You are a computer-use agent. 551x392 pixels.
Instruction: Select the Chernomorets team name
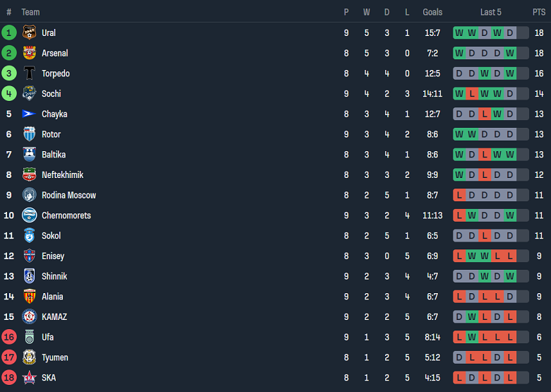(66, 215)
